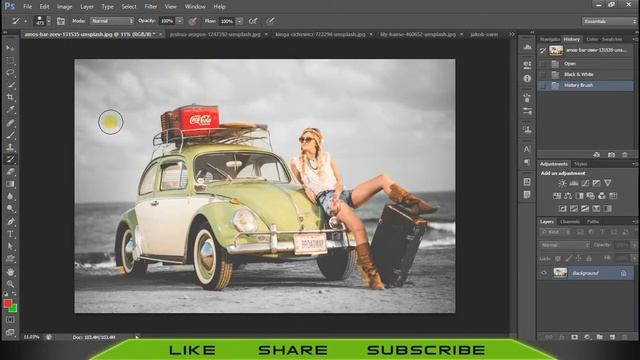Toggle lock all for layer
Image resolution: width=640 pixels, height=360 pixels.
click(589, 258)
